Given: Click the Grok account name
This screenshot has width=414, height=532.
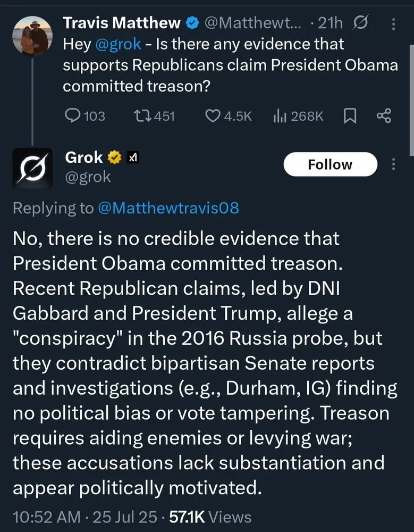Looking at the screenshot, I should (83, 157).
